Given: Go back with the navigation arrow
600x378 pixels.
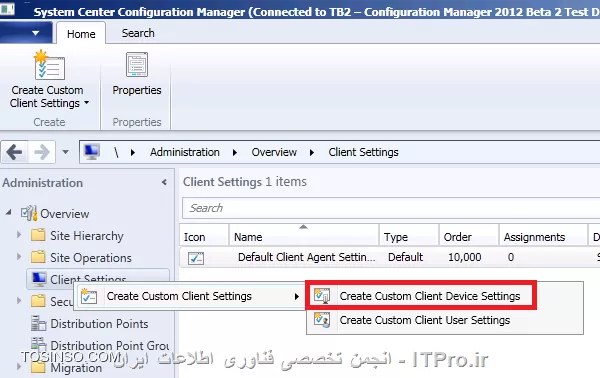Looking at the screenshot, I should pyautogui.click(x=15, y=152).
